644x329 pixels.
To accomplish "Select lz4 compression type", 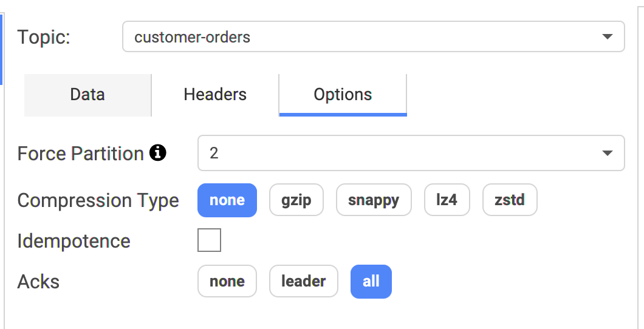I will 447,200.
